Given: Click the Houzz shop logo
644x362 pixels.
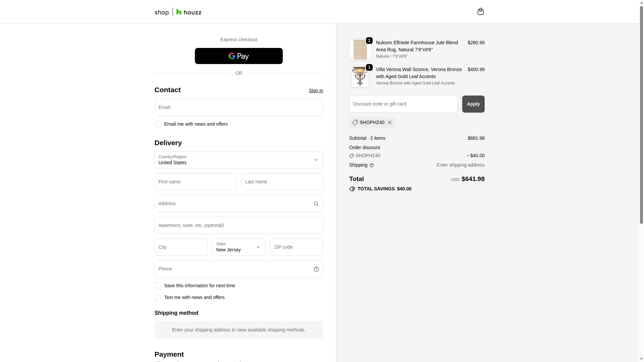Looking at the screenshot, I should (178, 12).
